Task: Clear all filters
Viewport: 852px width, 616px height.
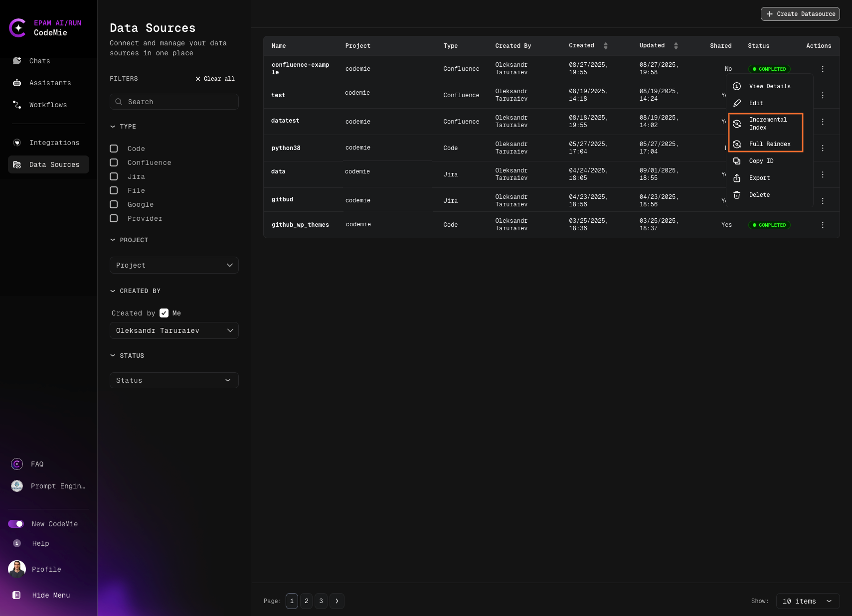Action: 215,79
